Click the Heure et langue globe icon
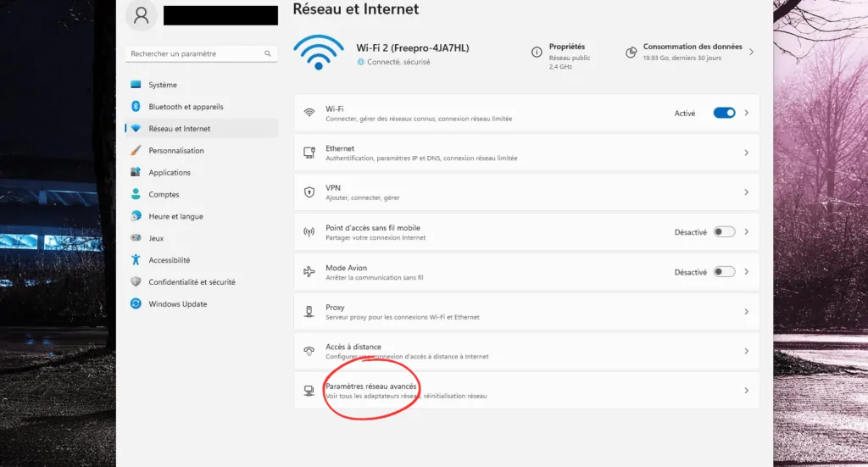Viewport: 868px width, 467px height. (136, 216)
